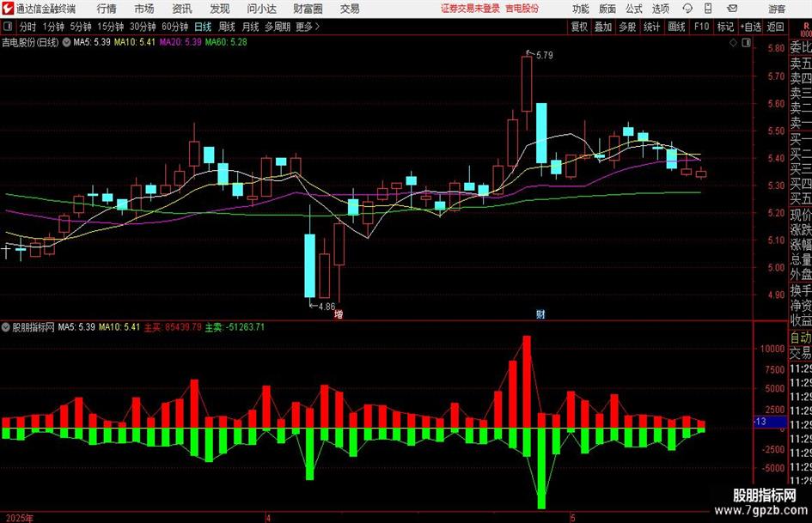Select the 日线 daily chart tab
Viewport: 812px width, 523px height.
[203, 27]
